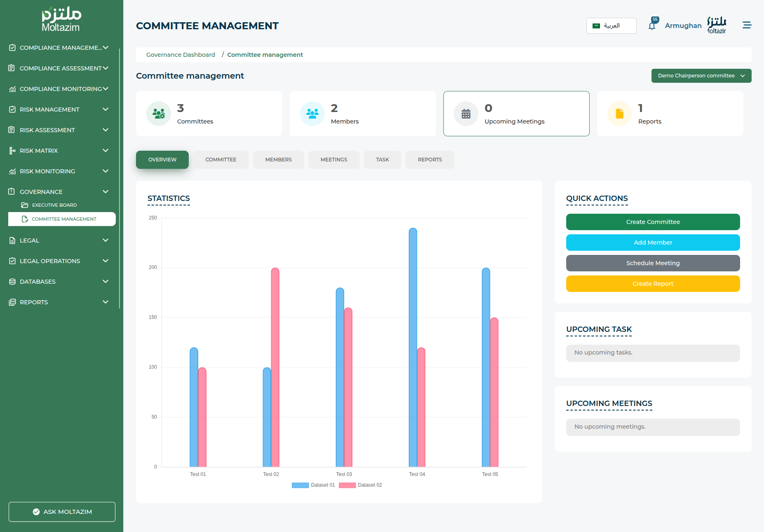Screen dimensions: 764x532
Task: Click the Governance Dashboard breadcrumb link
Action: pyautogui.click(x=180, y=55)
